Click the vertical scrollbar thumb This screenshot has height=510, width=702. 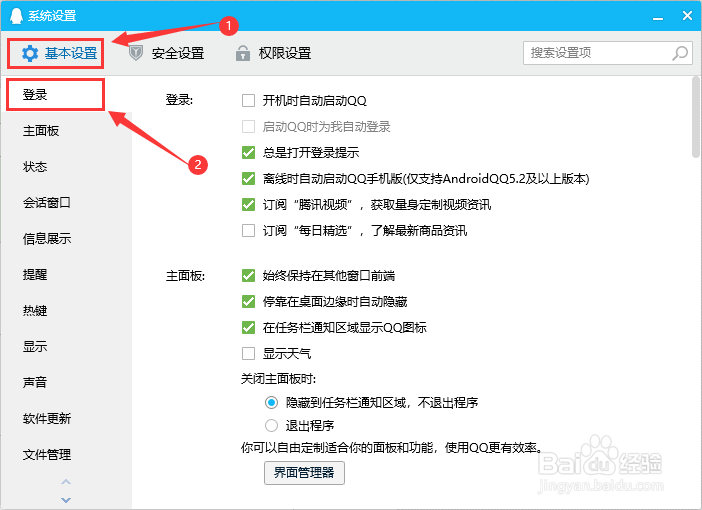(x=696, y=117)
